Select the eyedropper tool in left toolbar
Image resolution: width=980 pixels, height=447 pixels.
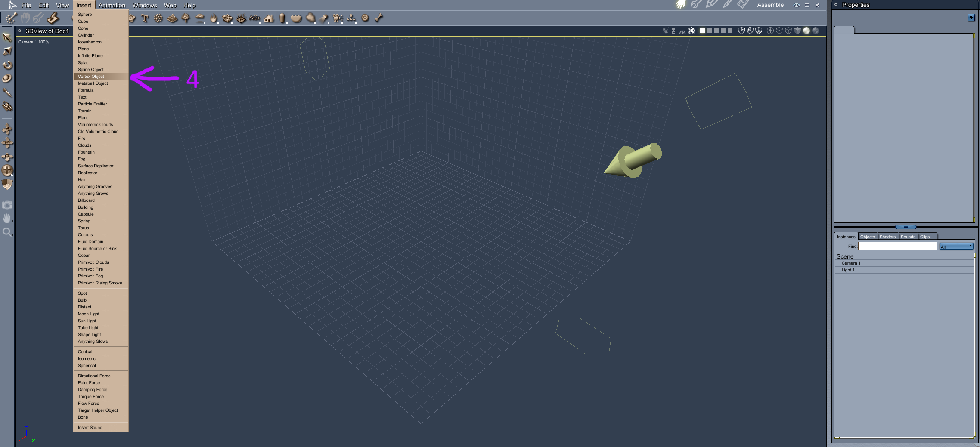click(x=7, y=92)
